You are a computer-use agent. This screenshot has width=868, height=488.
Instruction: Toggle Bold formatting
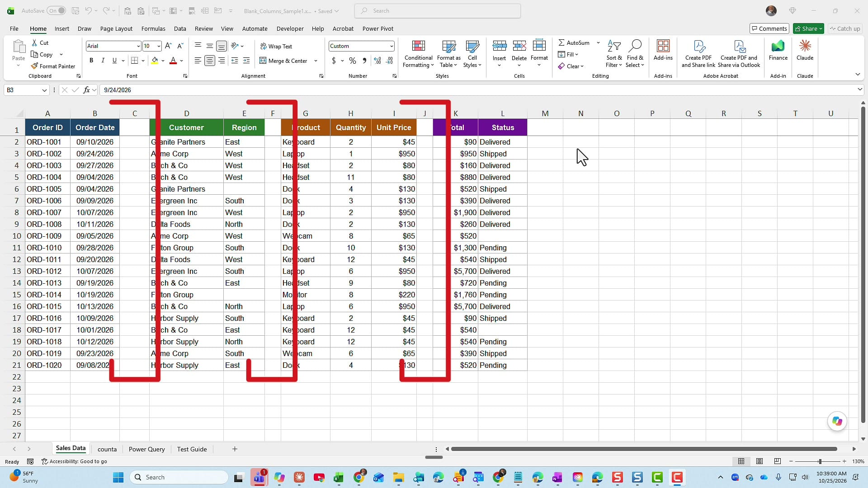(91, 61)
